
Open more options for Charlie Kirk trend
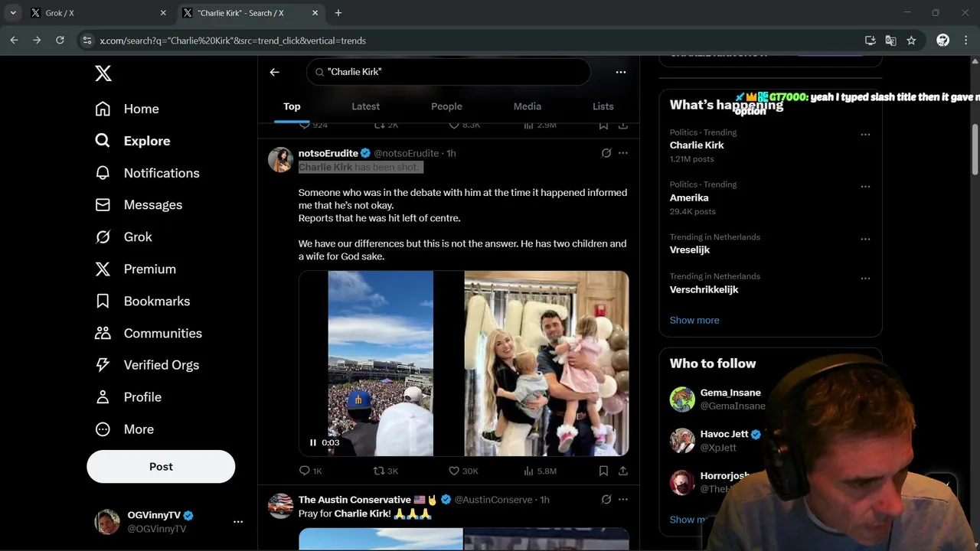pyautogui.click(x=865, y=134)
